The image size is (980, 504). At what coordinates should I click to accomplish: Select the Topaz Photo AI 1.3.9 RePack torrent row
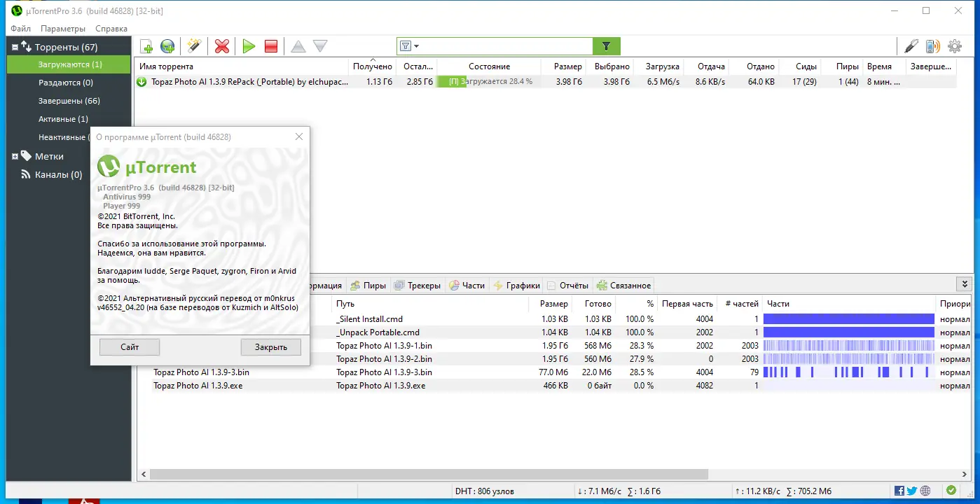point(546,82)
